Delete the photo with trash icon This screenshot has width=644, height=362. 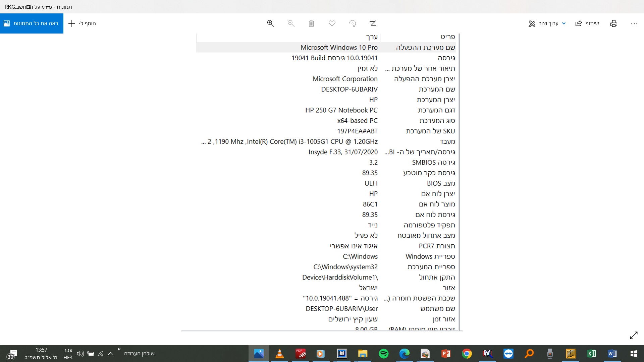tap(311, 23)
